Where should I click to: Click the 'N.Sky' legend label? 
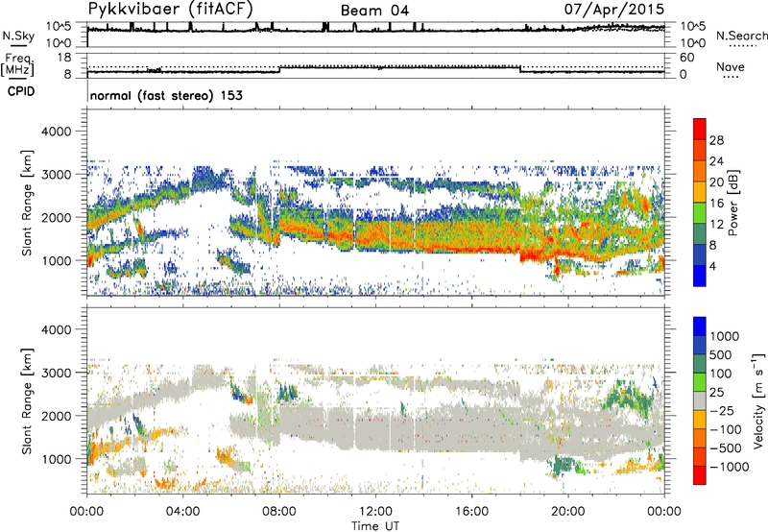pos(18,36)
